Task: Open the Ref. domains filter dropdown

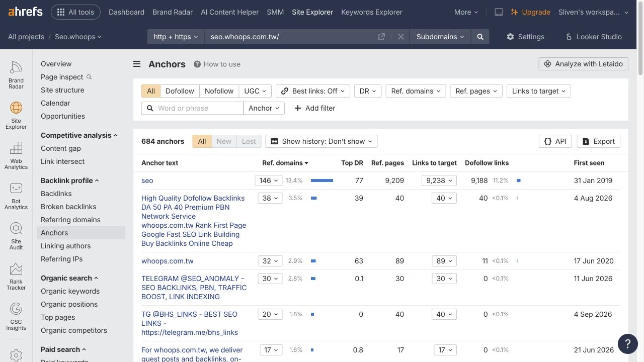Action: [x=416, y=91]
